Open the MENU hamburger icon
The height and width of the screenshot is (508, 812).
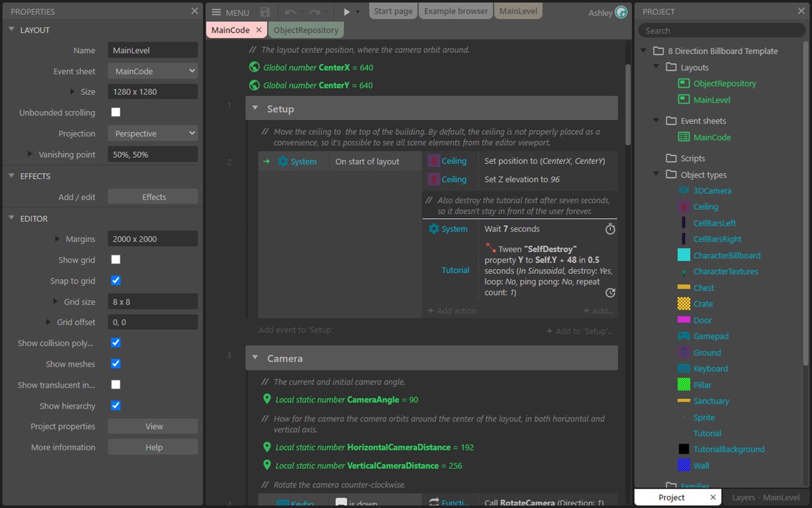(x=217, y=12)
